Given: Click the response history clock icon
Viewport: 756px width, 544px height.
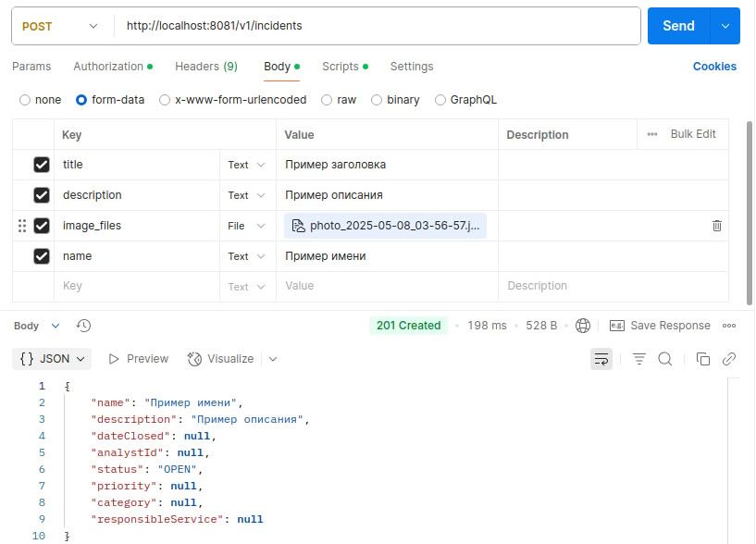Looking at the screenshot, I should [x=83, y=326].
